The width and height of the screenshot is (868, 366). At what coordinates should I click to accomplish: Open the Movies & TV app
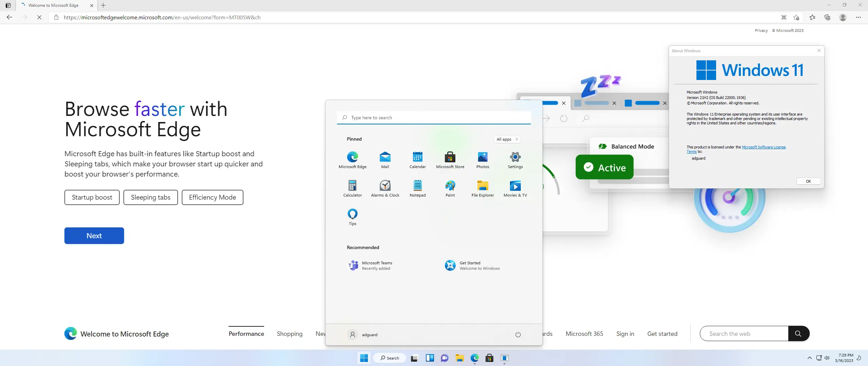point(515,188)
